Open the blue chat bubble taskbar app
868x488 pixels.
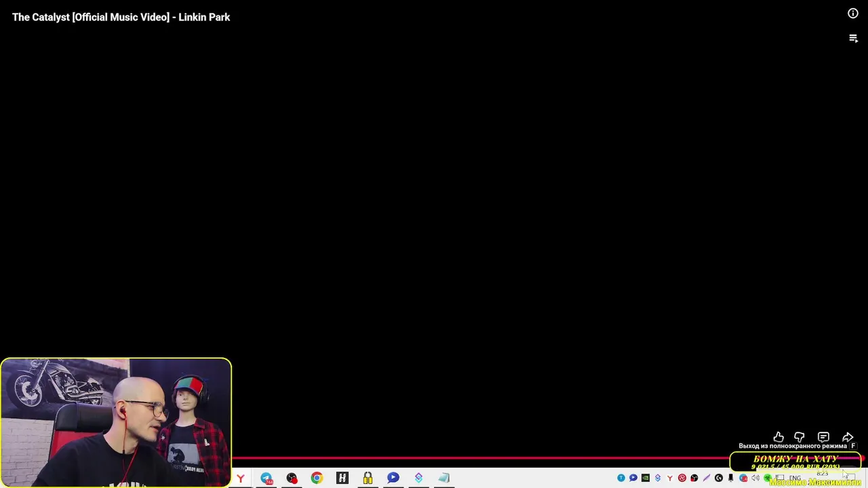pos(393,479)
